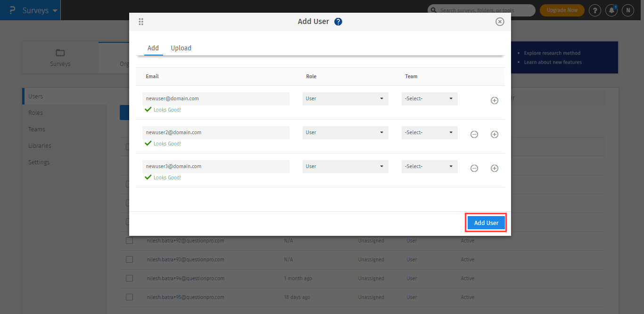Tick checkbox for nilesh.batra+94@questionpro.com
This screenshot has width=644, height=314.
129,278
